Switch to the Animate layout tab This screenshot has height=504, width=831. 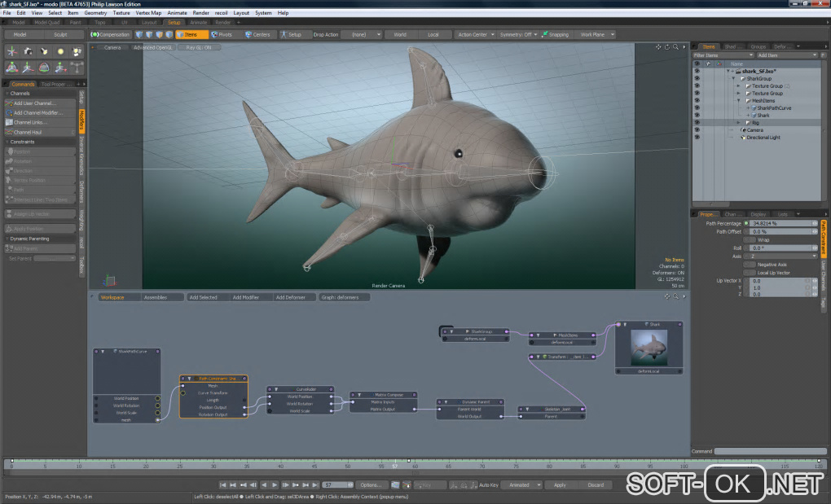(x=198, y=23)
